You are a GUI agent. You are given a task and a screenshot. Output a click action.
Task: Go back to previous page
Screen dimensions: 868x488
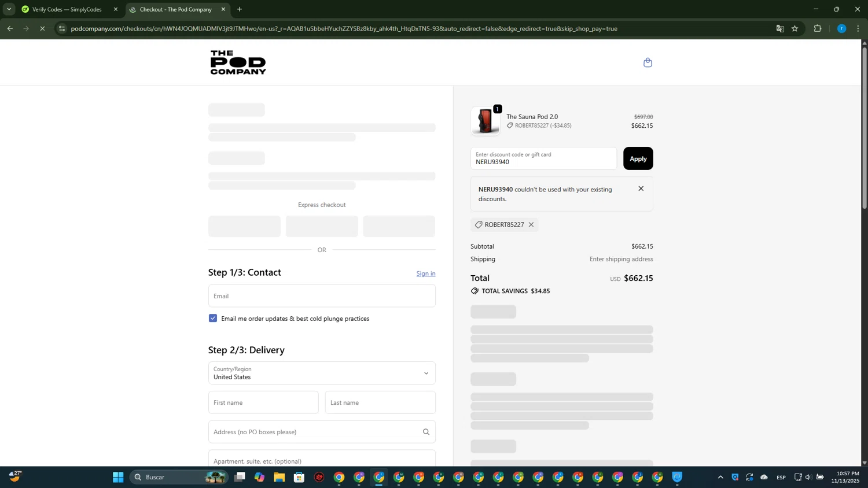(x=10, y=28)
